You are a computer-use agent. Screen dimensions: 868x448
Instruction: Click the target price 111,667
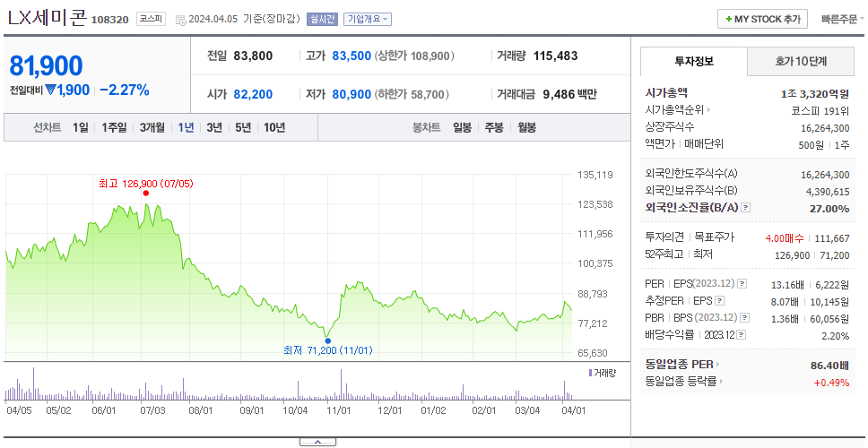click(832, 238)
